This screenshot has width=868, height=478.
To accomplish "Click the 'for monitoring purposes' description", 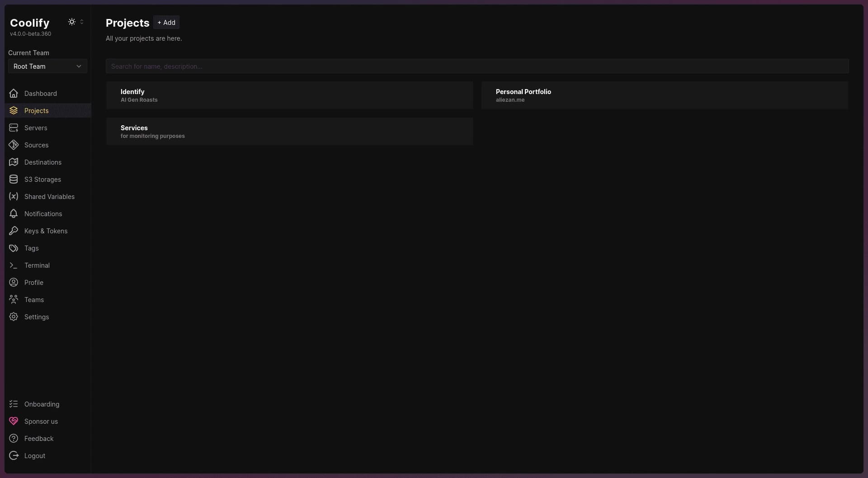I will tap(152, 136).
